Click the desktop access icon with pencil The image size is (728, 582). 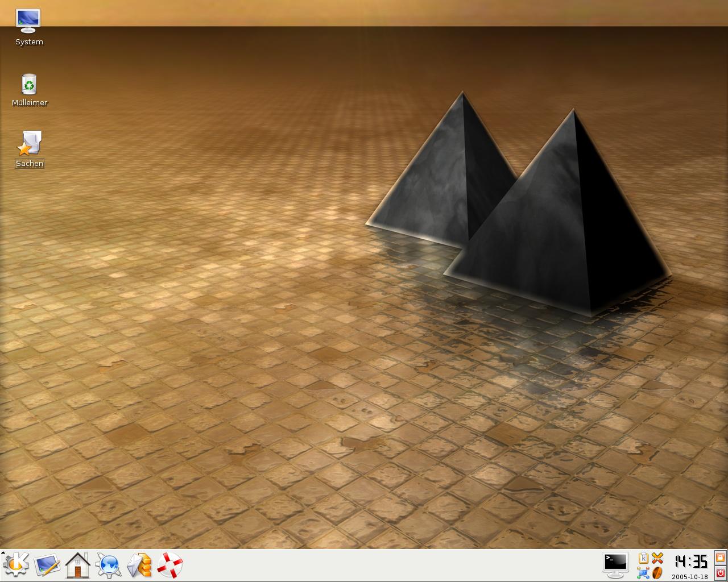[x=47, y=565]
